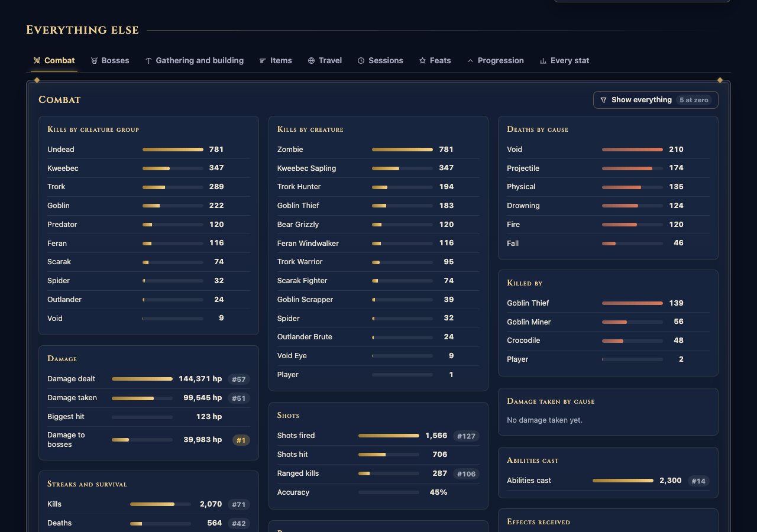This screenshot has height=532, width=757.
Task: Open the Every stat tab
Action: click(x=564, y=60)
